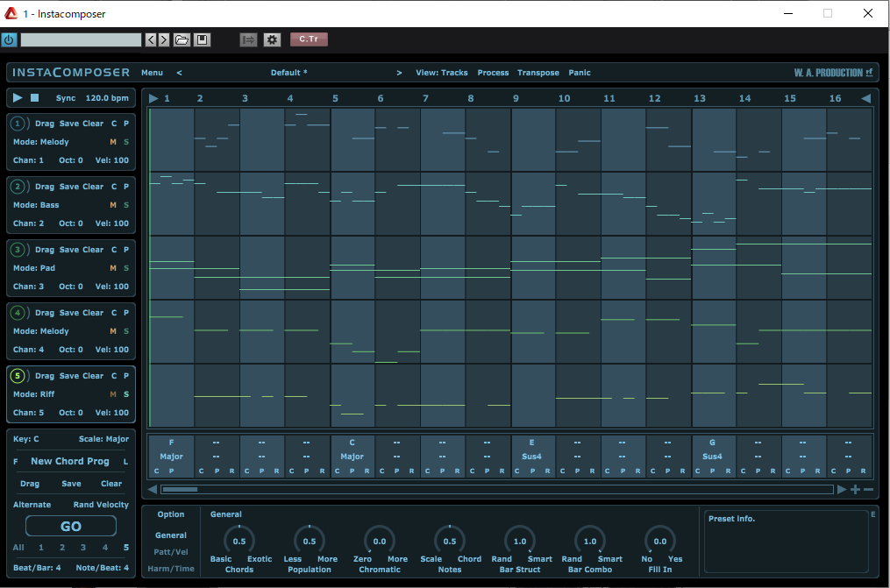Stop playback with the stop button
The width and height of the screenshot is (890, 588).
tap(34, 97)
